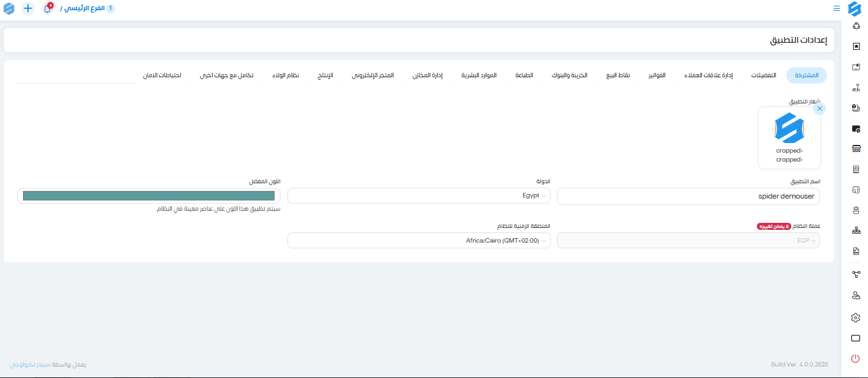The width and height of the screenshot is (868, 378).
Task: Open the الفرع الرئيسي branch selector
Action: coord(88,9)
